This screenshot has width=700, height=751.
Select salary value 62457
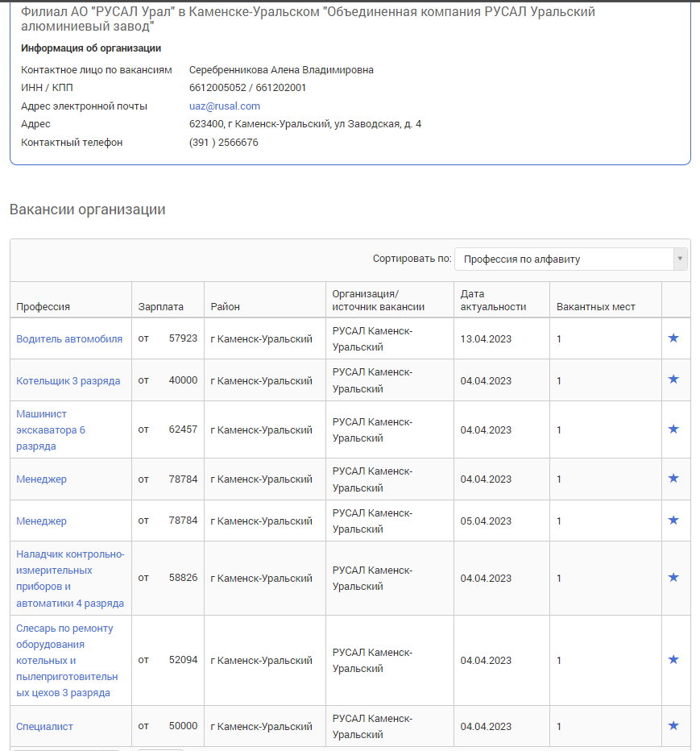183,429
